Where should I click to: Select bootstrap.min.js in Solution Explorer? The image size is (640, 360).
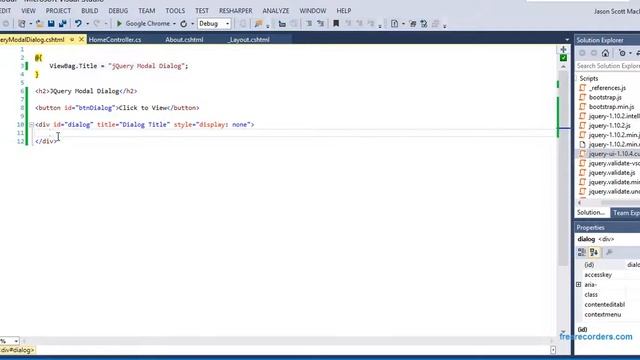[611, 107]
